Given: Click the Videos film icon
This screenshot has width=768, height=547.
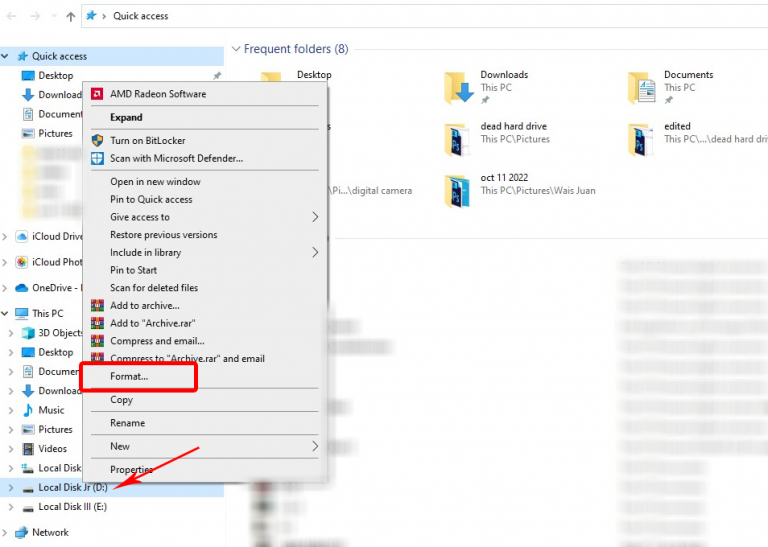Looking at the screenshot, I should point(28,449).
